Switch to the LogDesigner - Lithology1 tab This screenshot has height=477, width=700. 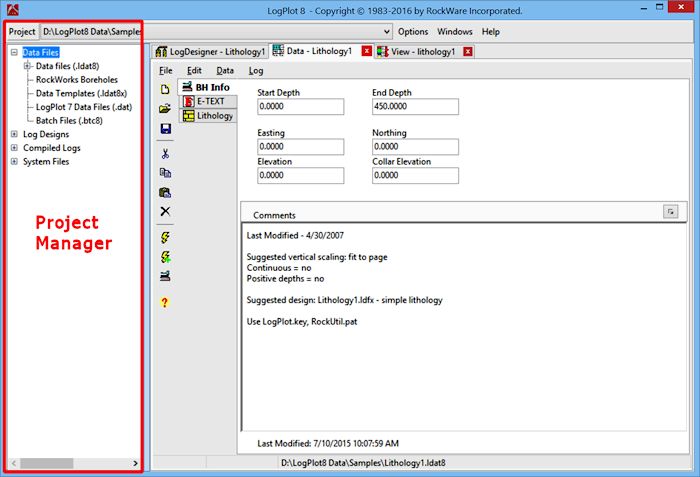pos(211,52)
